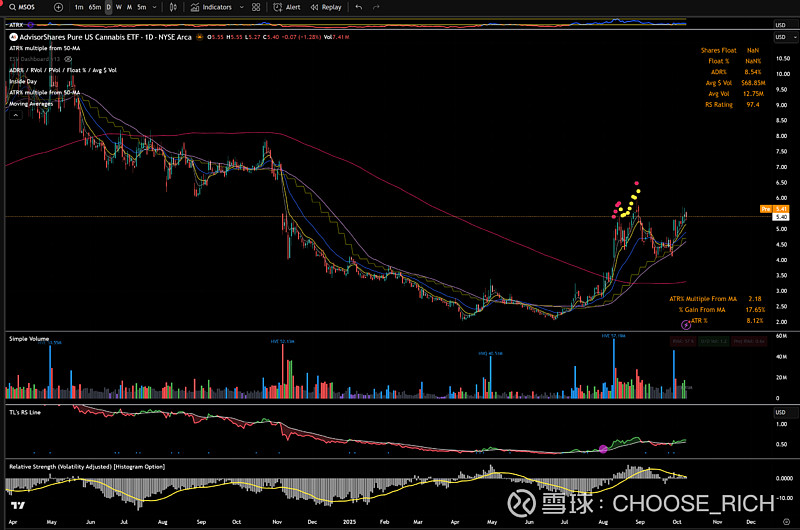Click the ATR % 8.12% value
This screenshot has height=530, width=800.
tap(755, 321)
